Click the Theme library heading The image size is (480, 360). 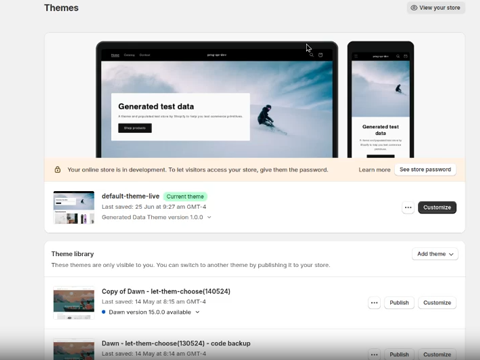click(x=73, y=254)
